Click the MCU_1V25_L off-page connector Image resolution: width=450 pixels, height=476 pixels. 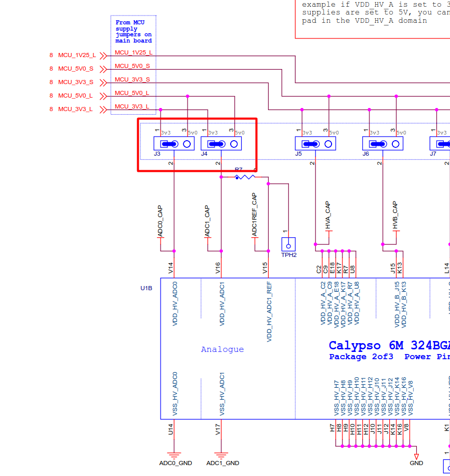coord(103,56)
